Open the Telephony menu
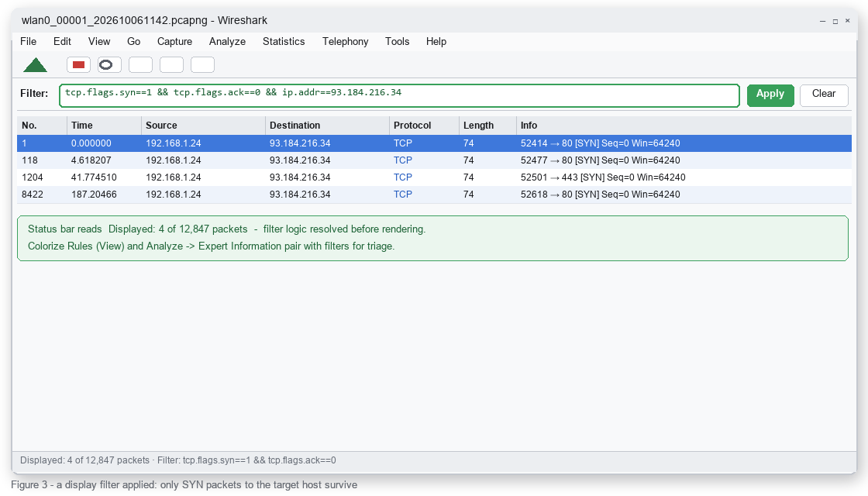The image size is (868, 496). [x=346, y=42]
